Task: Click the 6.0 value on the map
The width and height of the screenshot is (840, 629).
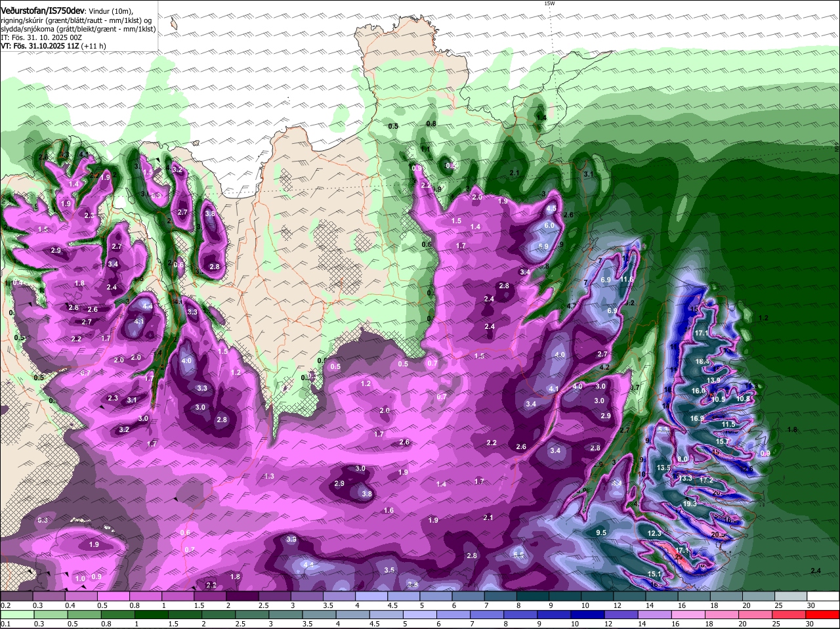Action: pos(549,225)
